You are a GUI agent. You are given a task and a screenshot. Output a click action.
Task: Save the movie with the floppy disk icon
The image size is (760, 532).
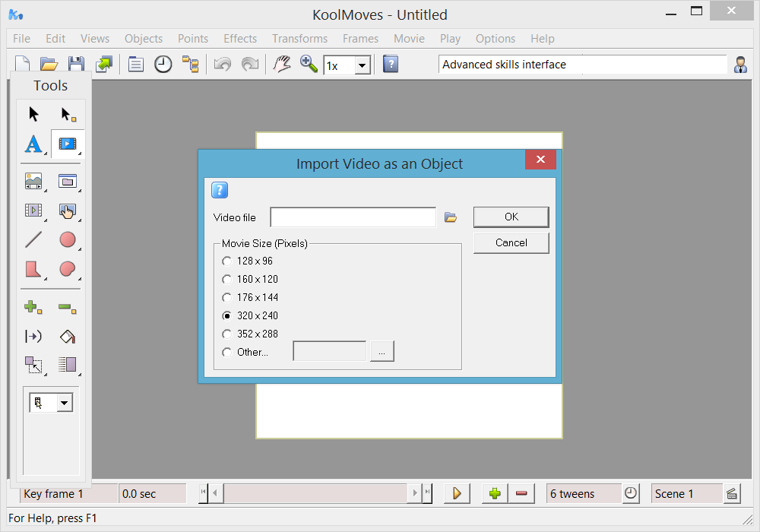coord(76,64)
